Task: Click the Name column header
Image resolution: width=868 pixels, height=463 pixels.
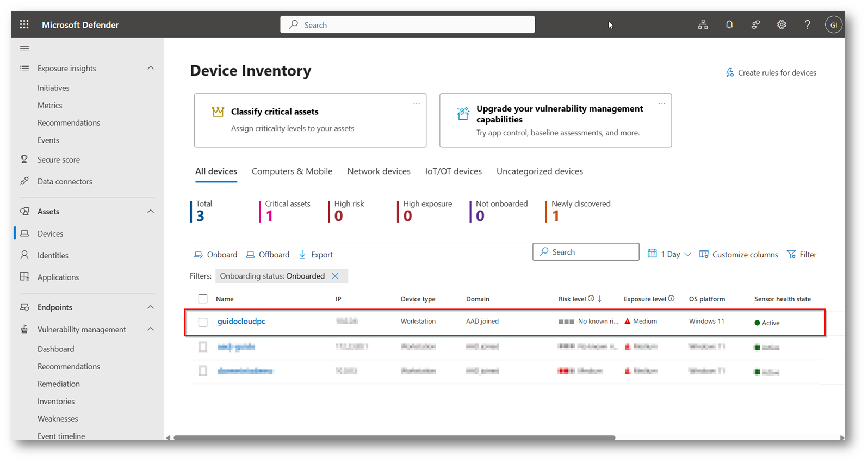Action: point(225,299)
